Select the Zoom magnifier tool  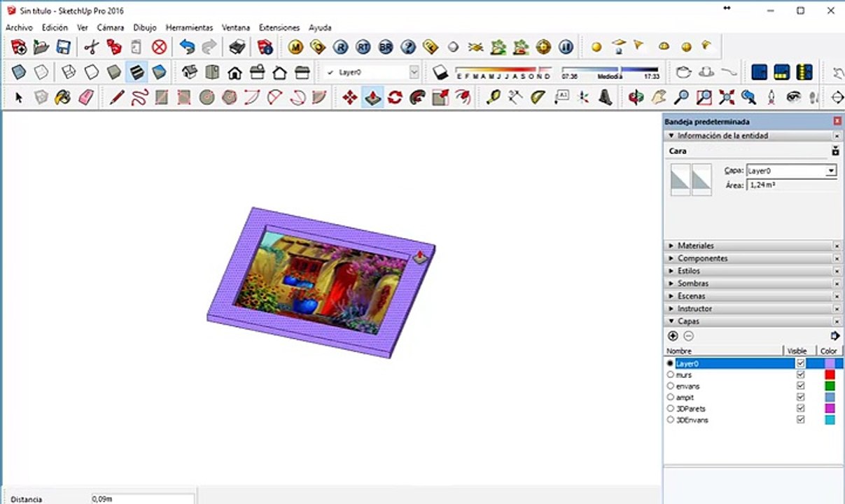click(681, 98)
